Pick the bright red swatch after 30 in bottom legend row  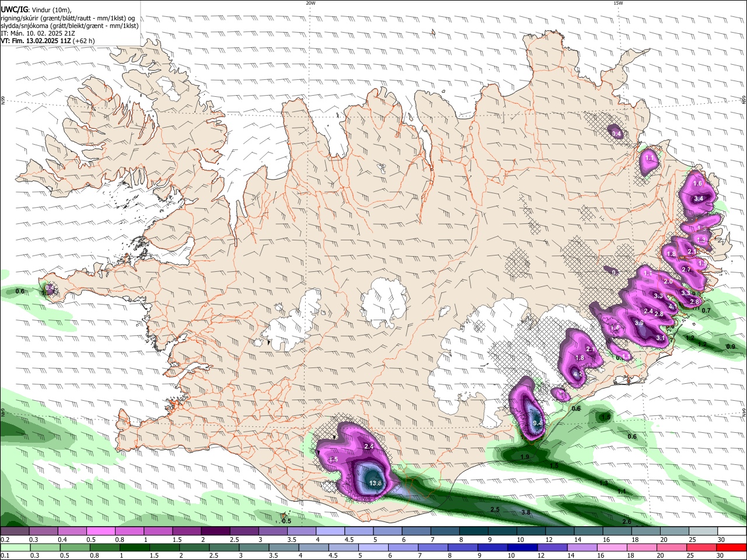pyautogui.click(x=731, y=548)
